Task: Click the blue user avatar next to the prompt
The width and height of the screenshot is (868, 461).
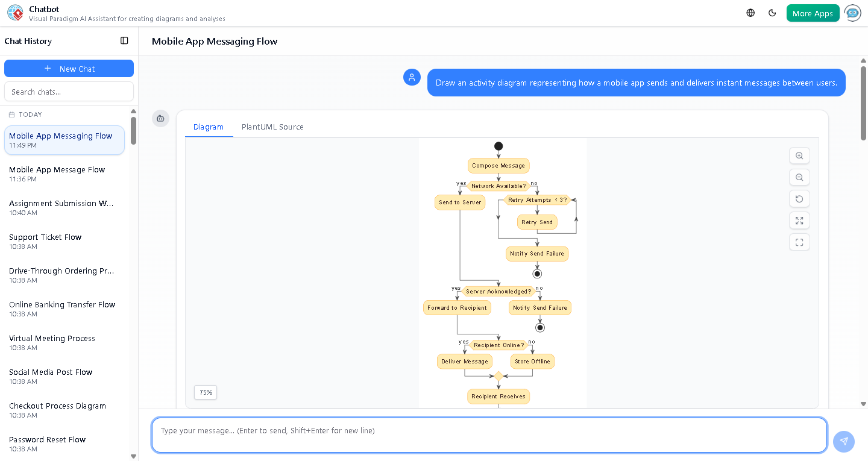Action: click(412, 77)
